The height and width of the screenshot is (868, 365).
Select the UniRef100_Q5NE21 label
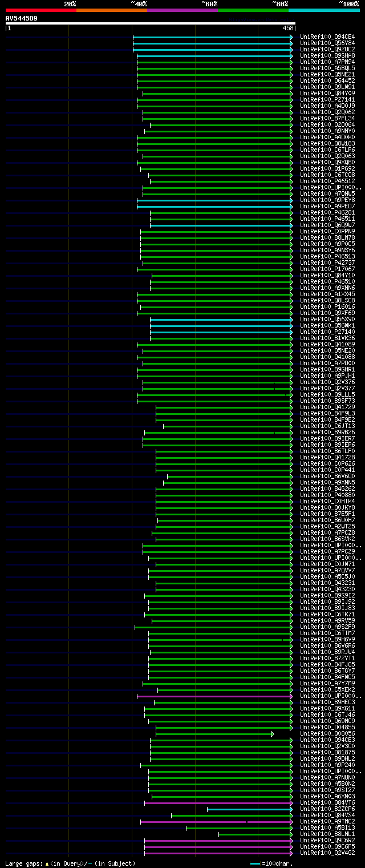[327, 75]
